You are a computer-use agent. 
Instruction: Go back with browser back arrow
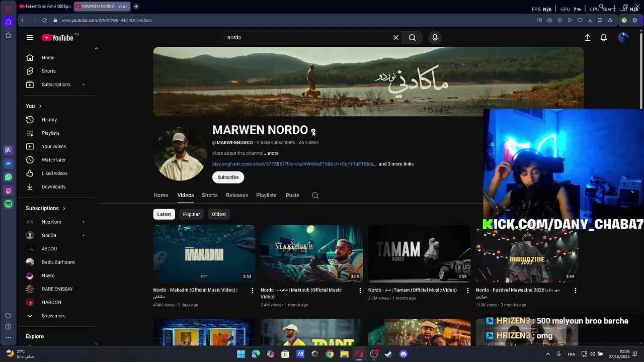point(22,20)
